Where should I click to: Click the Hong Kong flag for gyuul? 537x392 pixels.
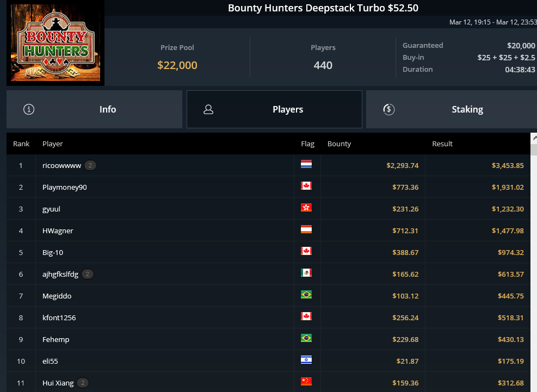tap(306, 208)
